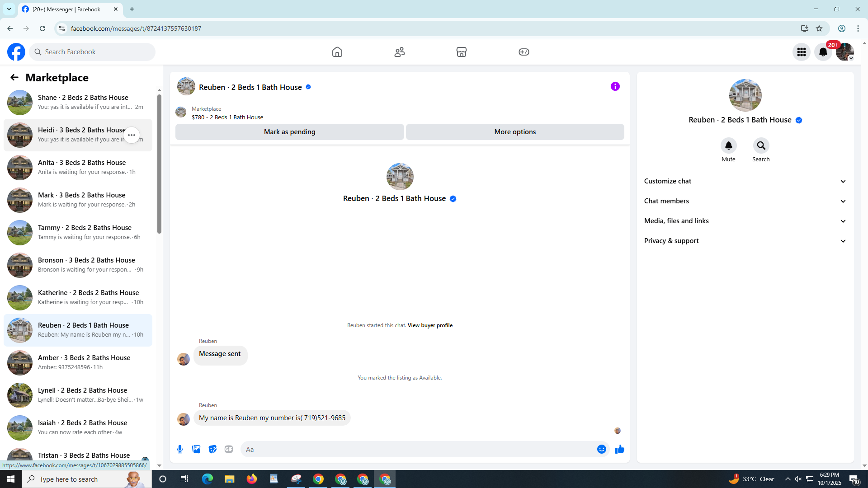Open View buyer profile link
Screen dimensions: 868x488
pyautogui.click(x=430, y=325)
